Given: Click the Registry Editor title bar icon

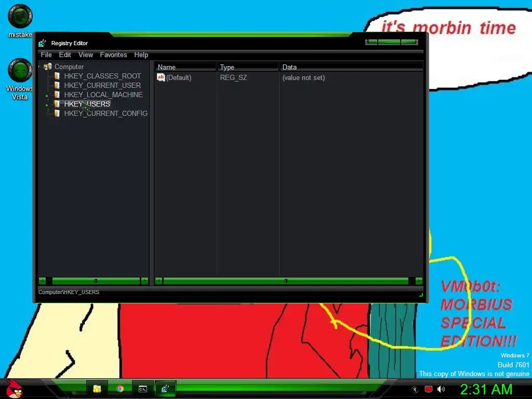Looking at the screenshot, I should click(x=43, y=43).
